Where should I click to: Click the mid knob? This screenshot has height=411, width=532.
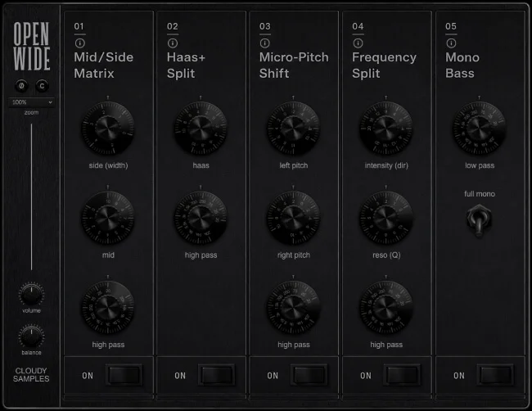(x=108, y=218)
